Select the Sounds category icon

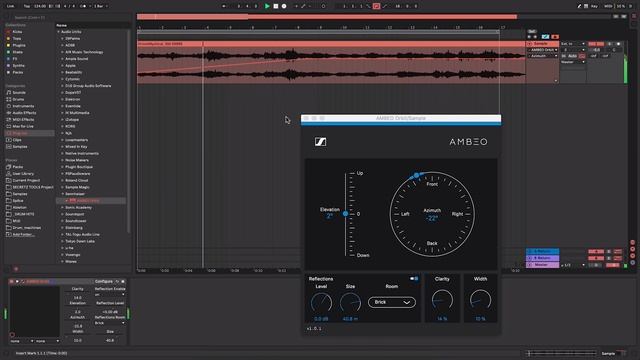coord(9,93)
